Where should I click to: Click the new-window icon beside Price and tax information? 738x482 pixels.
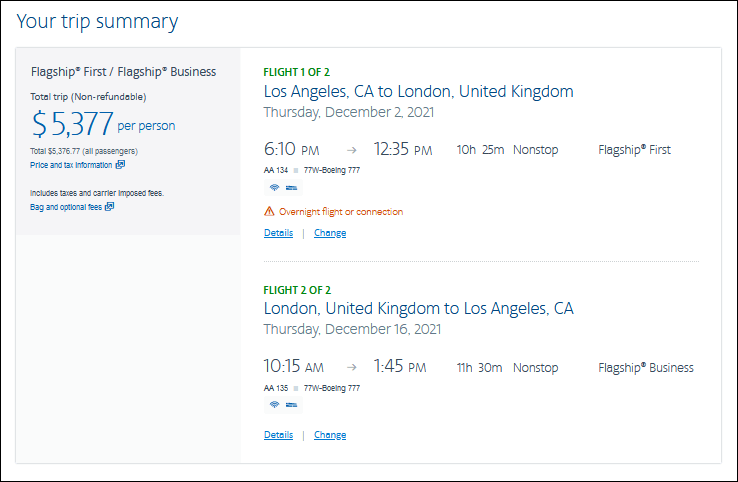point(120,165)
